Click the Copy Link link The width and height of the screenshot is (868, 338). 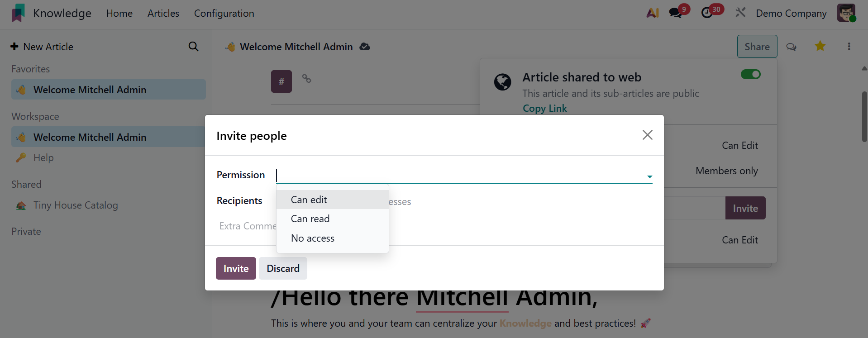544,109
